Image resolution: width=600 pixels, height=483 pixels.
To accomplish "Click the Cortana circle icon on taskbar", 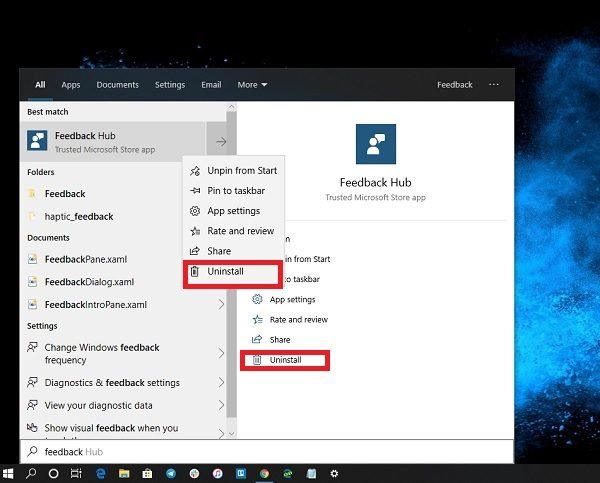I will (54, 474).
